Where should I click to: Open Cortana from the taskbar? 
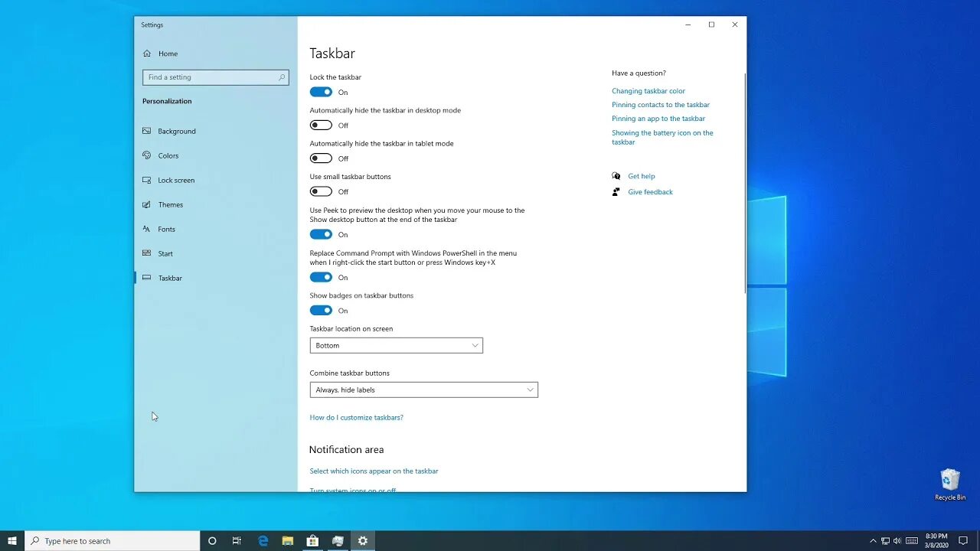coord(212,541)
